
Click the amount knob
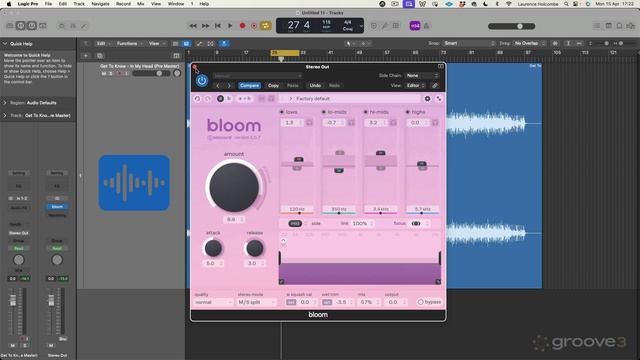point(234,187)
